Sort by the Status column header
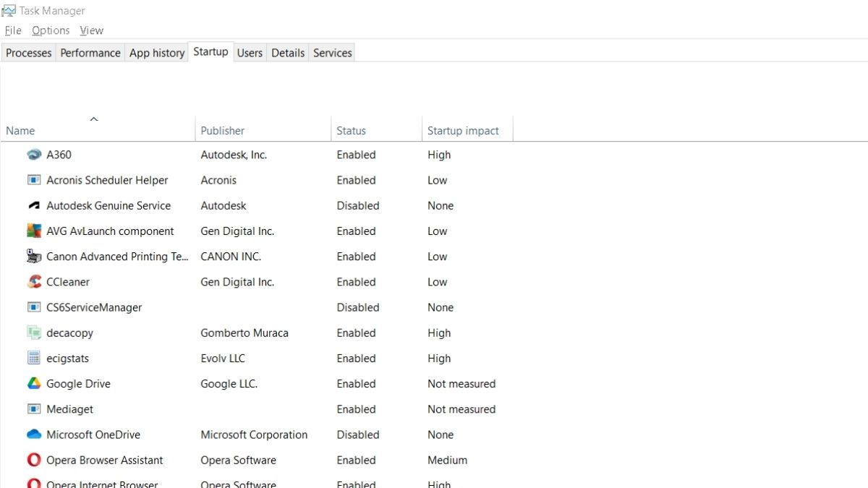The height and width of the screenshot is (488, 868). [x=351, y=131]
